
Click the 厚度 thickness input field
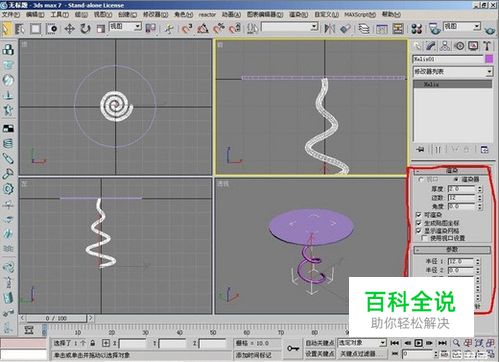point(462,189)
